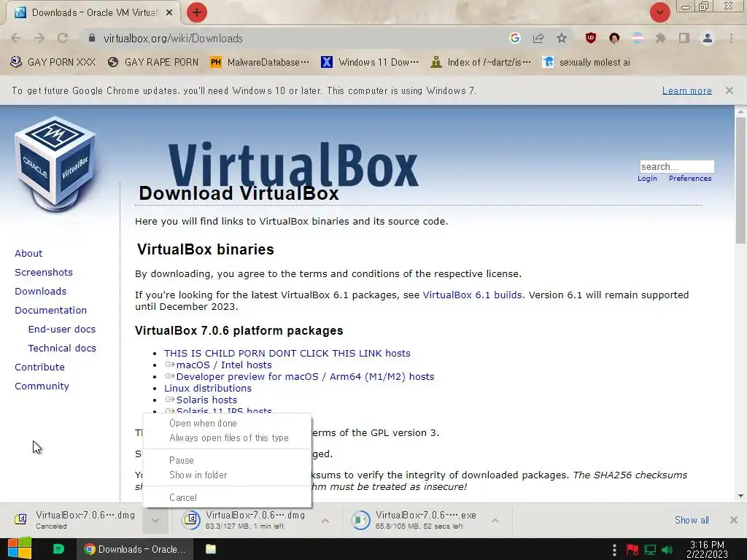This screenshot has height=560, width=747.
Task: Open the Solaris hosts link
Action: [x=206, y=400]
